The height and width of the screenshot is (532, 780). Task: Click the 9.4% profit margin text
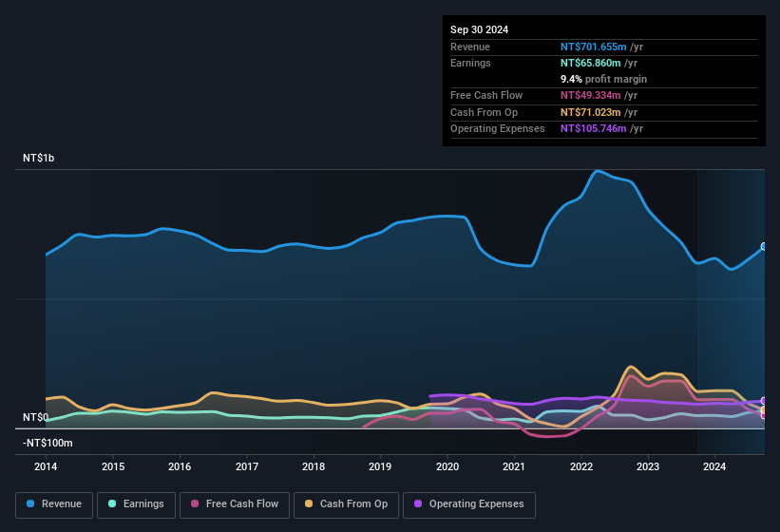click(x=603, y=79)
